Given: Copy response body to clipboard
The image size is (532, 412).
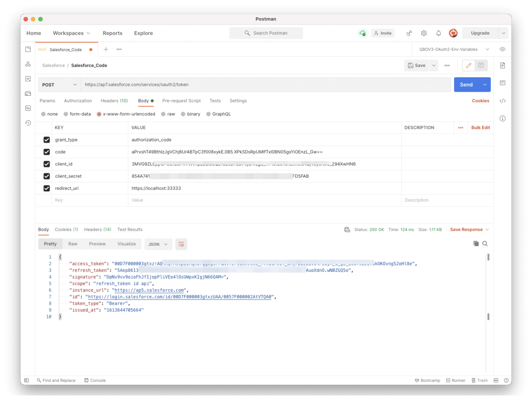Looking at the screenshot, I should (x=476, y=243).
